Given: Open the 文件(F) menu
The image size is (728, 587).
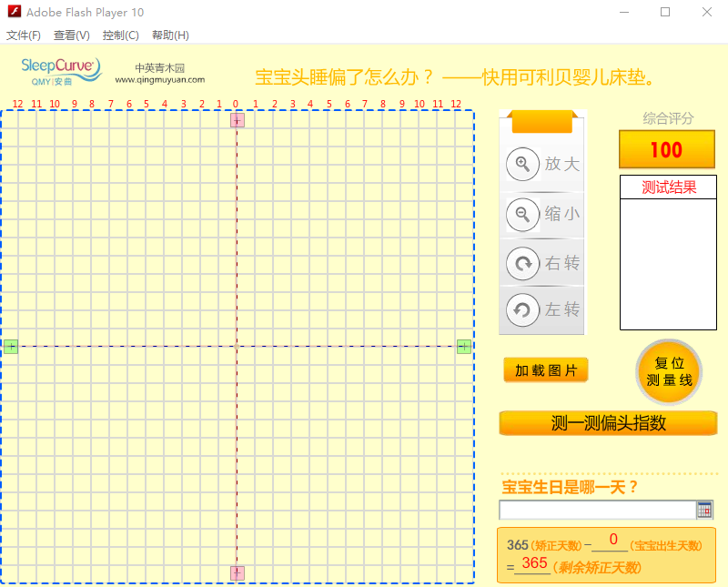Looking at the screenshot, I should 24,35.
